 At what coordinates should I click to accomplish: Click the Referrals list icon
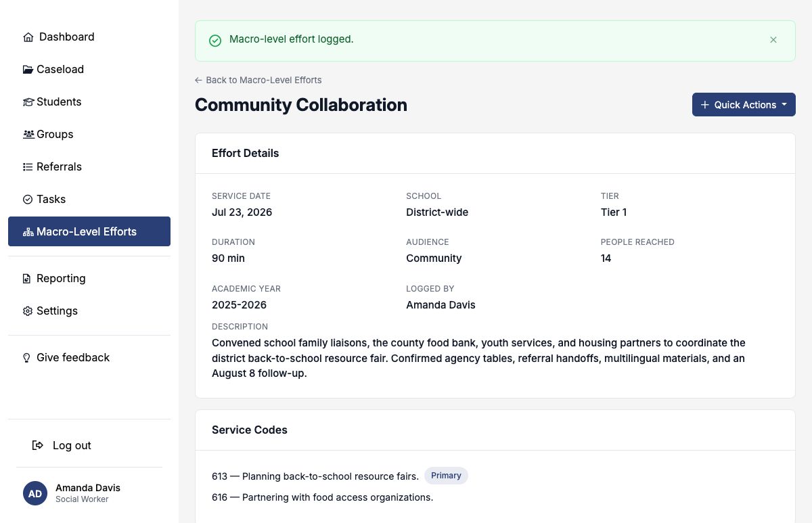(28, 167)
